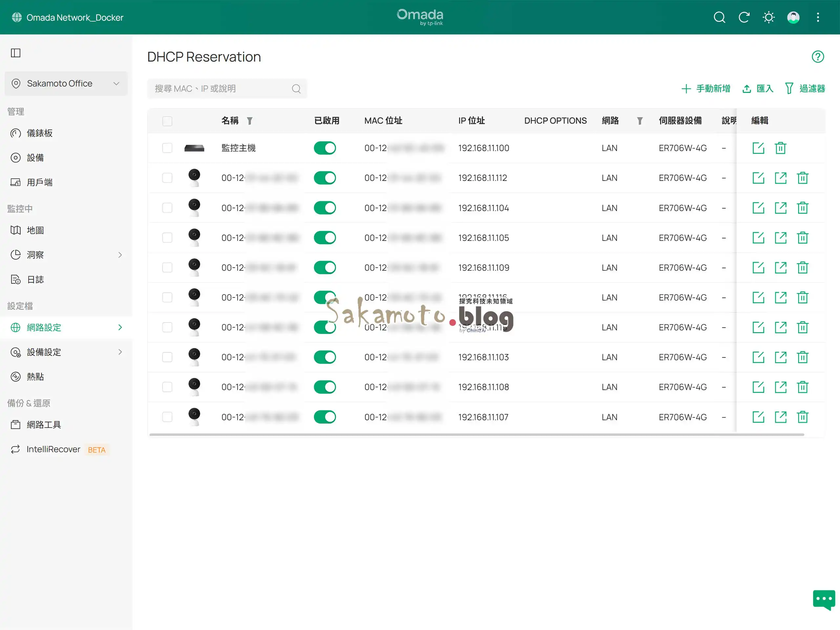Open external link icon for 192.168.11.104
840x630 pixels.
pos(780,208)
